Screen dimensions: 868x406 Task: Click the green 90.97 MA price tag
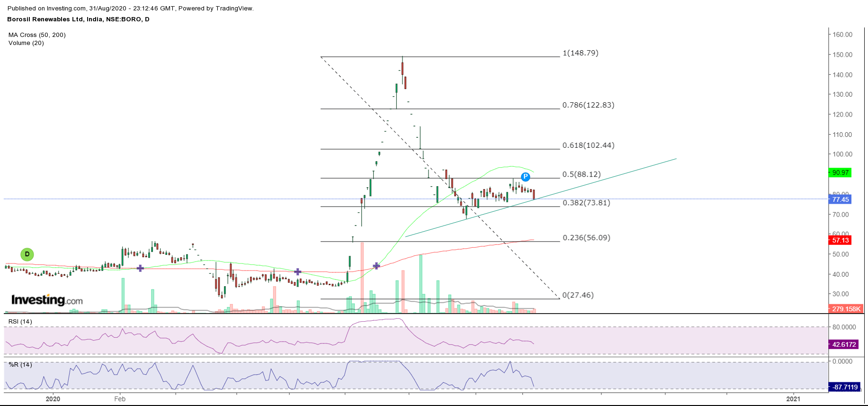tap(840, 172)
